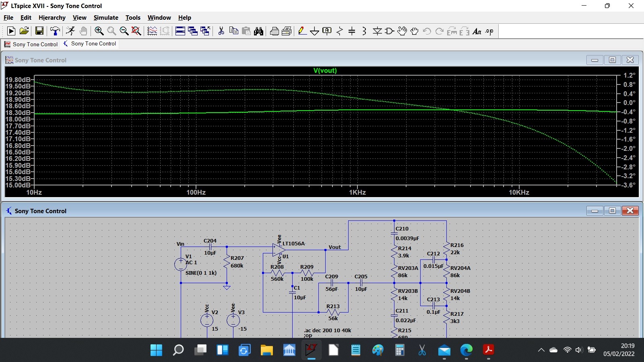This screenshot has width=644, height=362.
Task: Click the V1 AC voltage source symbol
Action: click(x=181, y=264)
